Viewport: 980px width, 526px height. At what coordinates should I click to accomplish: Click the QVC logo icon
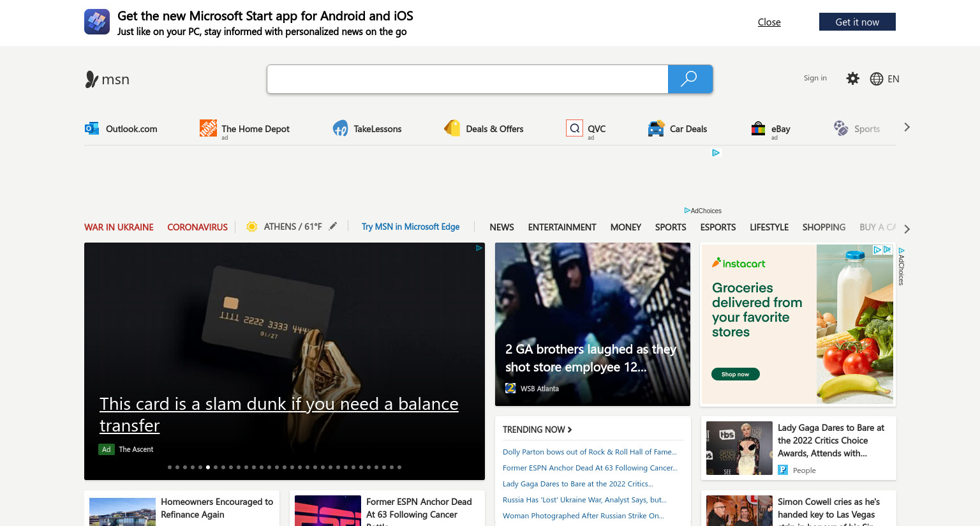coord(574,128)
